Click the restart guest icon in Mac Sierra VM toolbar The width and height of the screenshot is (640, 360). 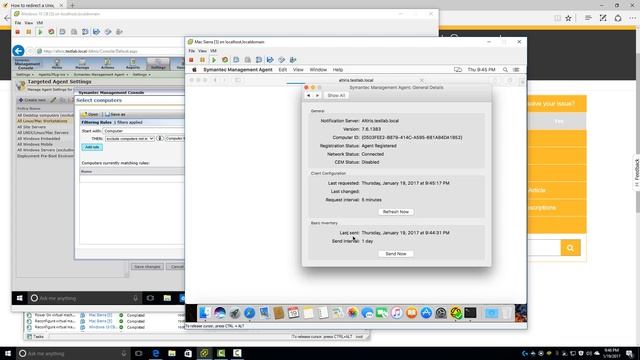225,60
